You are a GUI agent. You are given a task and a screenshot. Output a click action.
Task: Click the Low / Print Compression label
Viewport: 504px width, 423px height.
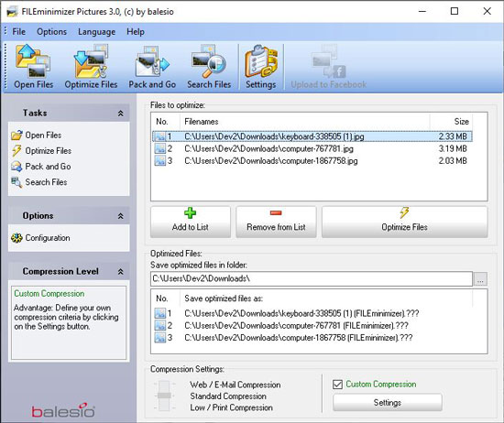click(231, 407)
